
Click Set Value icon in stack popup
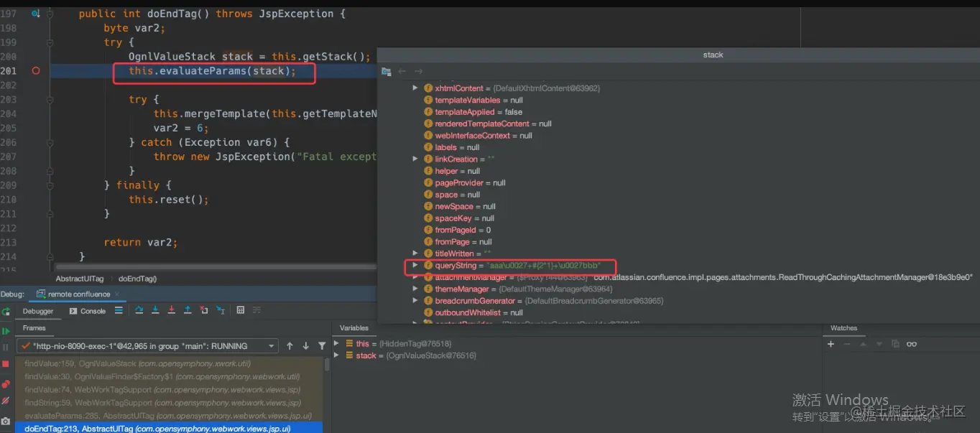tap(386, 71)
